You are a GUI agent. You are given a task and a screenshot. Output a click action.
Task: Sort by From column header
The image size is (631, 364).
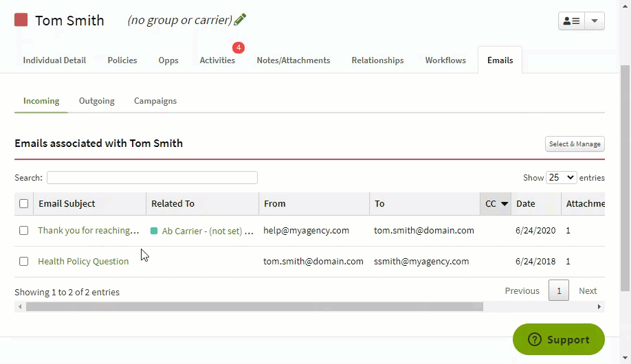point(314,203)
